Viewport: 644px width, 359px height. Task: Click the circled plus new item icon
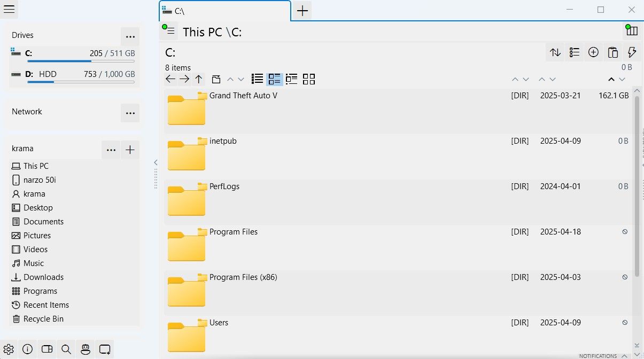[x=593, y=52]
